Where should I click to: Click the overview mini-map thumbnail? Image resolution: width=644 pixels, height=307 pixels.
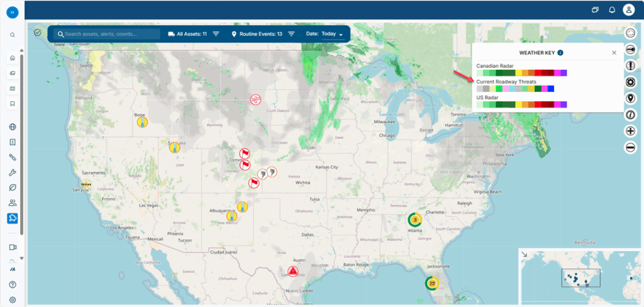coord(580,277)
